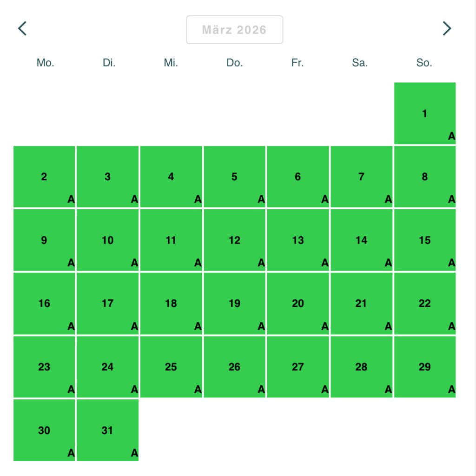This screenshot has width=476, height=476.
Task: Choose day 8 in the calendar
Action: 424,177
